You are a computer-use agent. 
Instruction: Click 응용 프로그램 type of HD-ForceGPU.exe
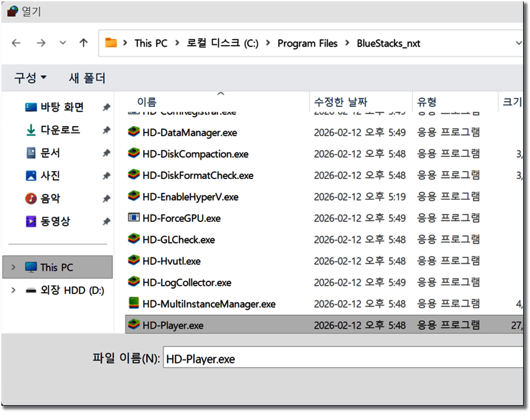[448, 218]
